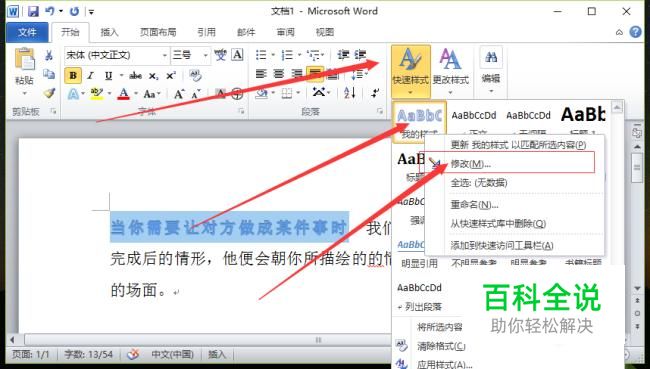Switch to the Review (审阅) tab
Viewport: 650px width, 369px height.
pyautogui.click(x=286, y=32)
